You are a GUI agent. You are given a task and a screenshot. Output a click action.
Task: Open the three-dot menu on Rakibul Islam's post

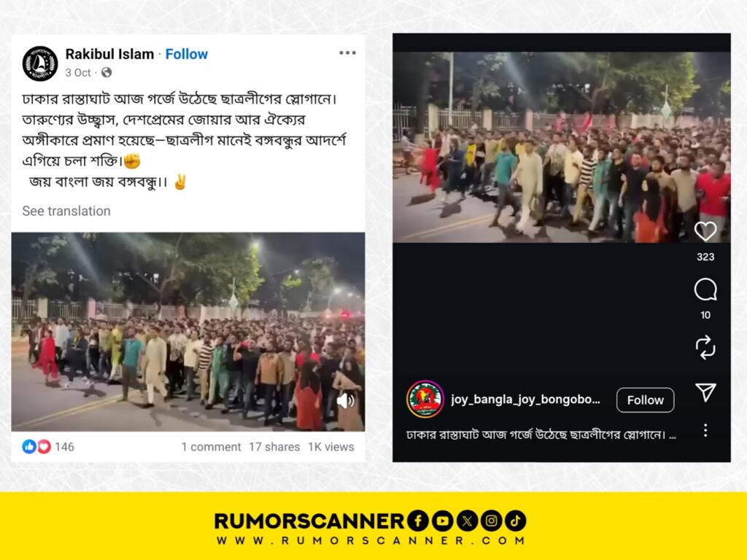[x=347, y=52]
